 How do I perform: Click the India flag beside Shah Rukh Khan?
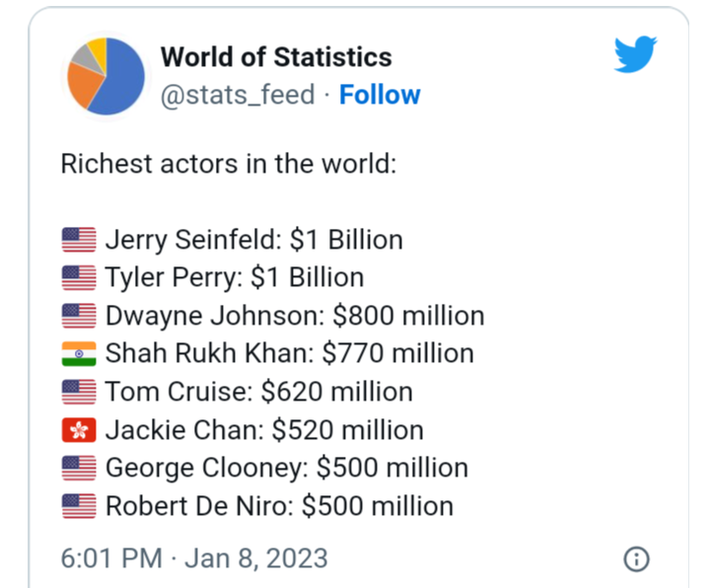coord(79,353)
